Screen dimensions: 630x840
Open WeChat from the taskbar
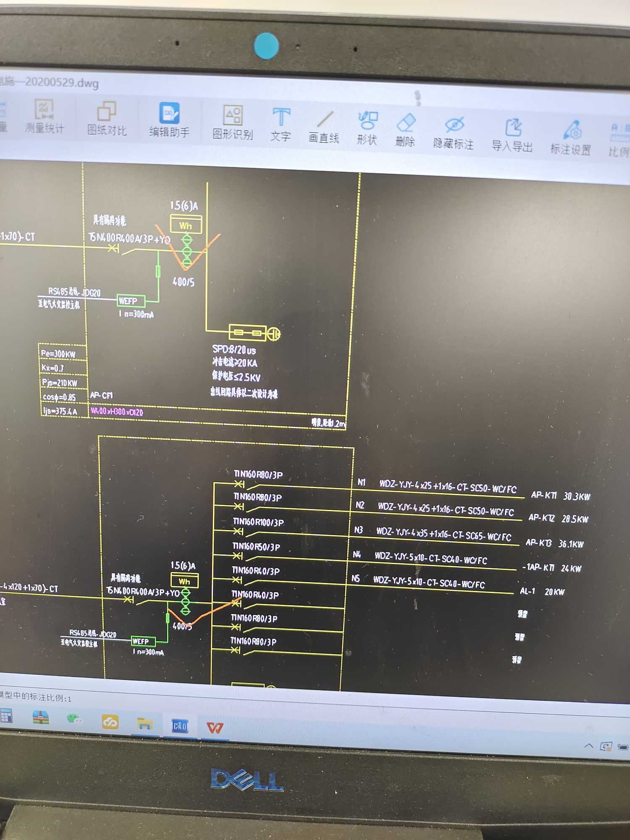pos(74,719)
